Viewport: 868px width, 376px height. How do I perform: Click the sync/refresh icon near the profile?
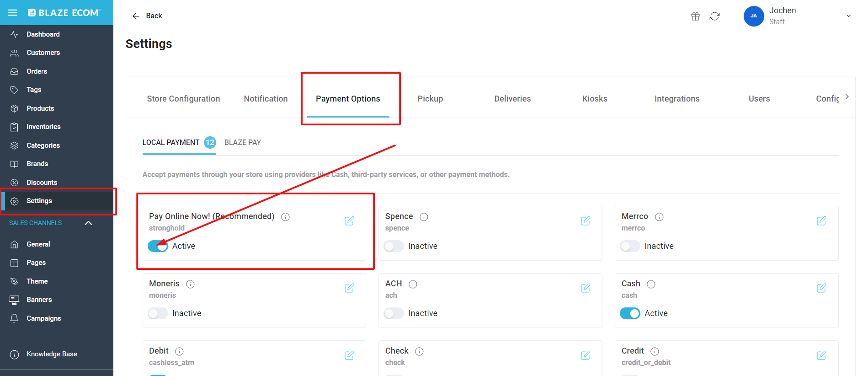pos(715,16)
